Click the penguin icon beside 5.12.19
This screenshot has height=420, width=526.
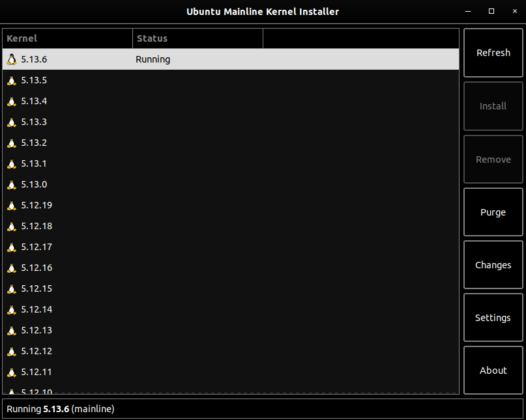click(x=12, y=205)
